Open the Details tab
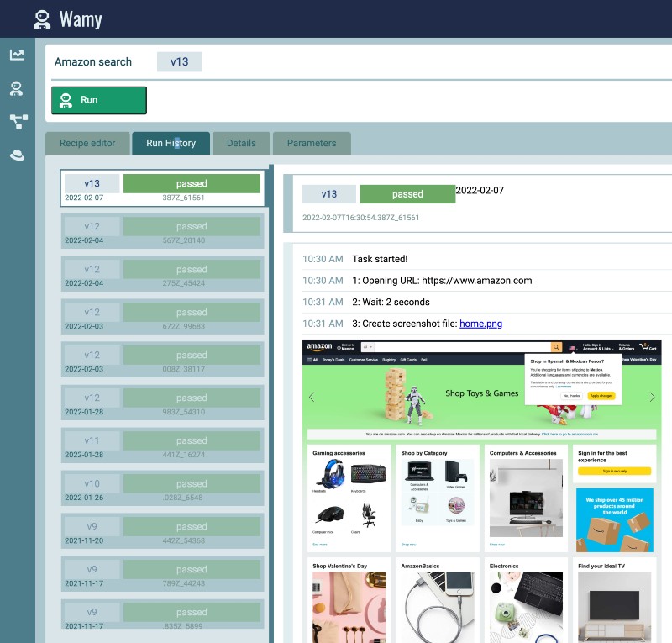 (241, 143)
